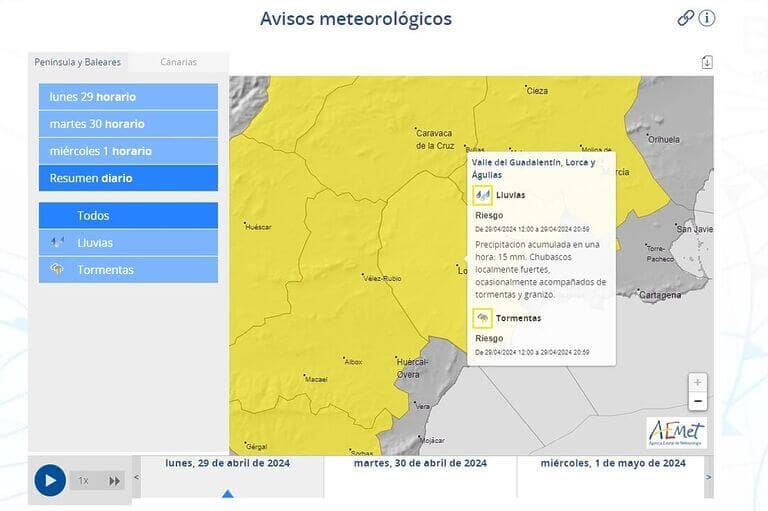This screenshot has width=768, height=511.
Task: Select martes 30 horario
Action: (128, 124)
